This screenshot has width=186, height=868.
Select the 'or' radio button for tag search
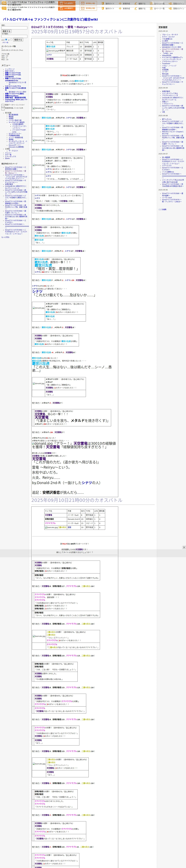(11, 39)
